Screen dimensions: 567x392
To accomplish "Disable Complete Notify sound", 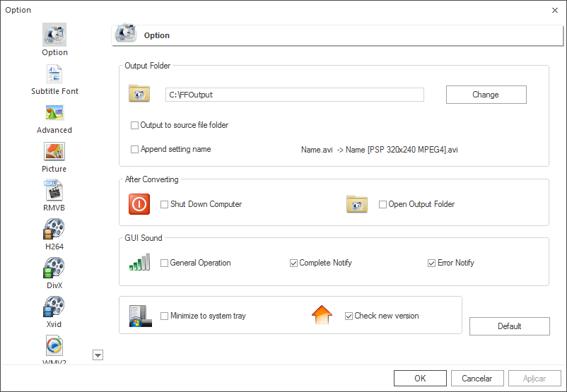I will click(293, 263).
